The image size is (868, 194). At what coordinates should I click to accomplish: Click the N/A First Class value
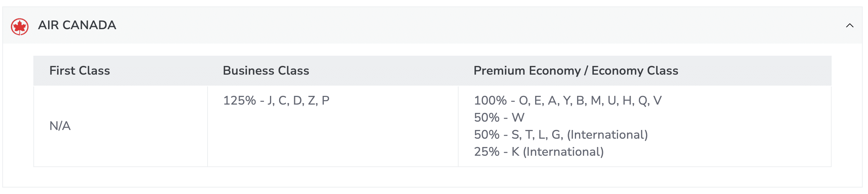pos(60,126)
